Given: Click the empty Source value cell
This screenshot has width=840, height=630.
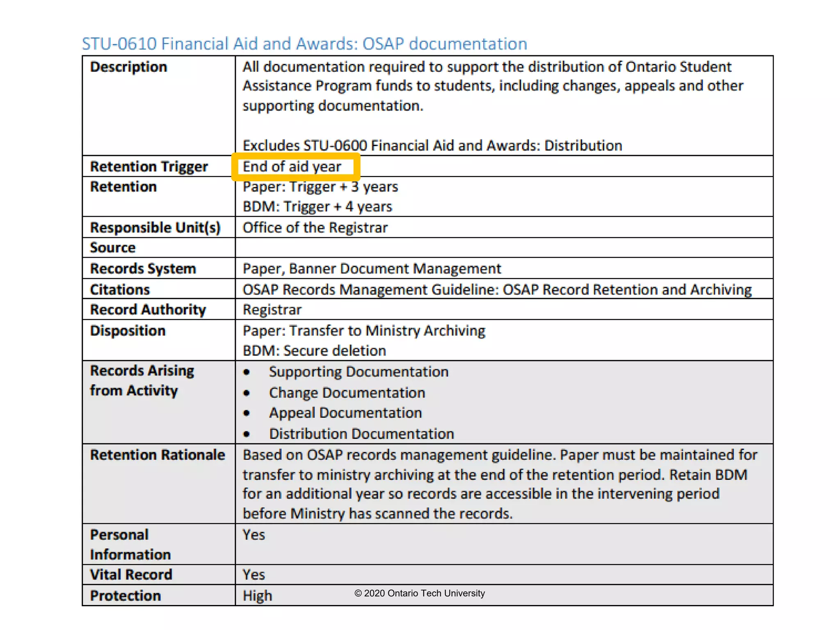Looking at the screenshot, I should click(x=504, y=248).
